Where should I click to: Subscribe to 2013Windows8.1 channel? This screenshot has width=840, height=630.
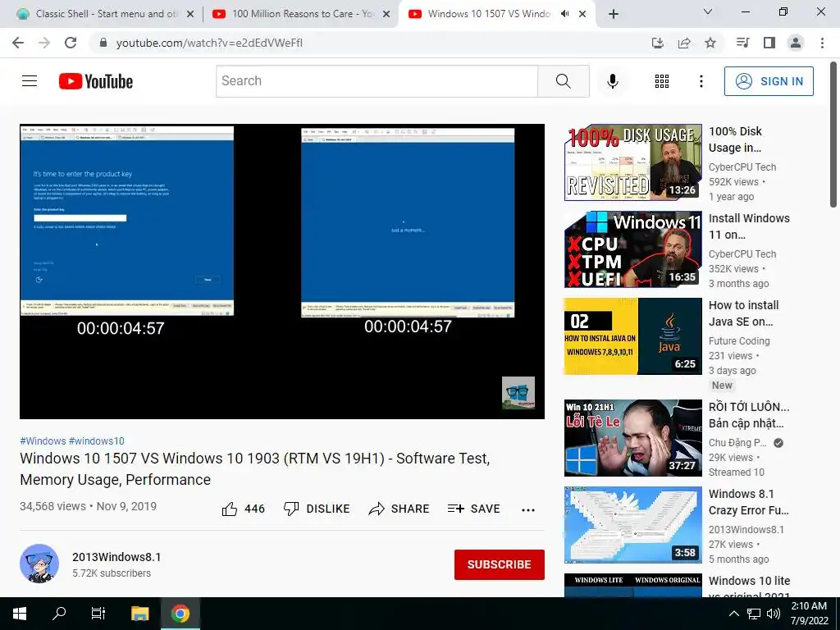coord(500,564)
